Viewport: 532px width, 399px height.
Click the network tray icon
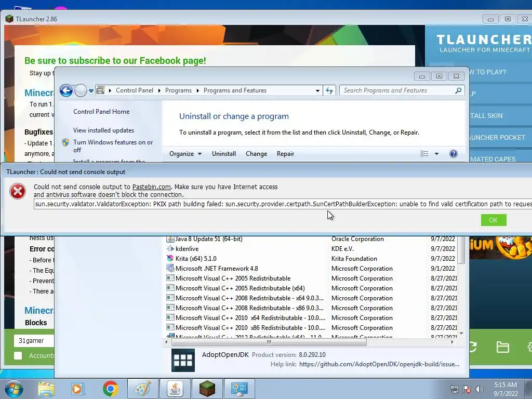point(454,389)
